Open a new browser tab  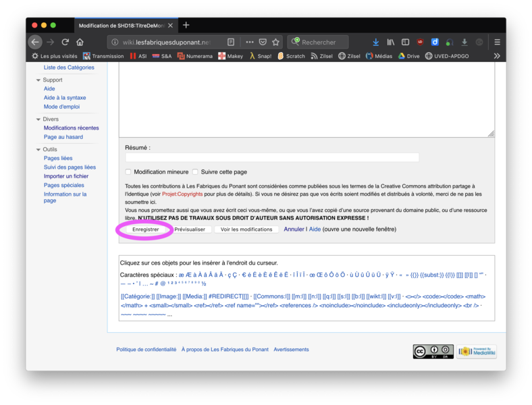point(186,26)
